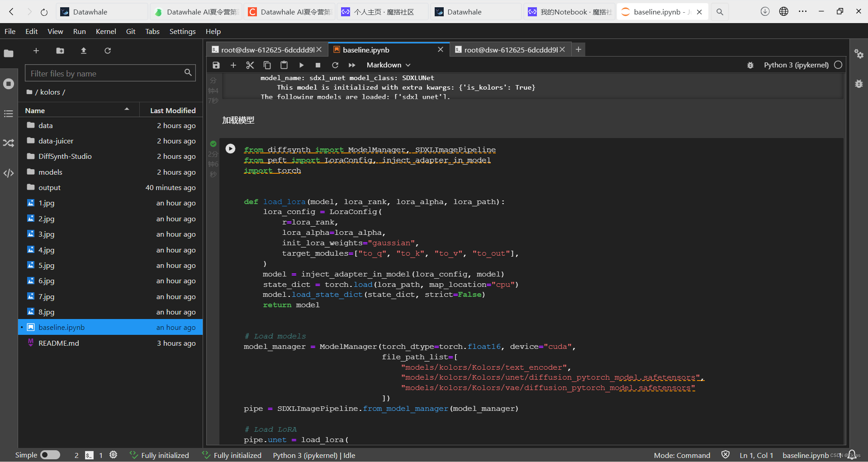868x462 pixels.
Task: Open the cell type Markdown dropdown
Action: (x=389, y=65)
